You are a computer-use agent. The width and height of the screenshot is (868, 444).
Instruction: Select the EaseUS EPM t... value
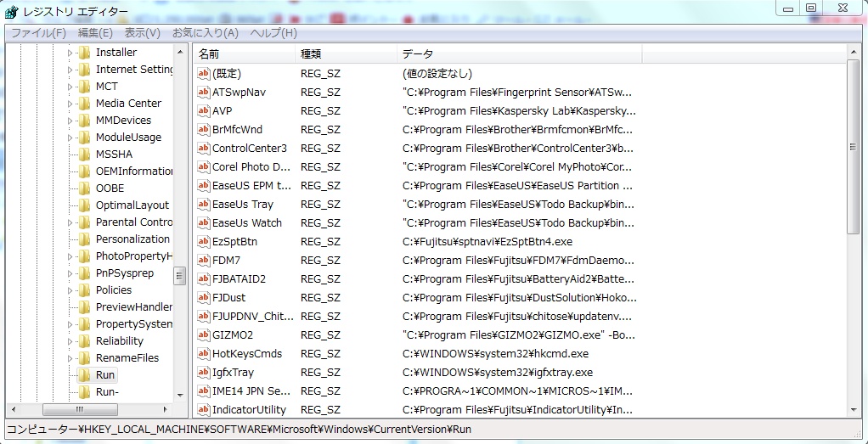click(x=252, y=186)
